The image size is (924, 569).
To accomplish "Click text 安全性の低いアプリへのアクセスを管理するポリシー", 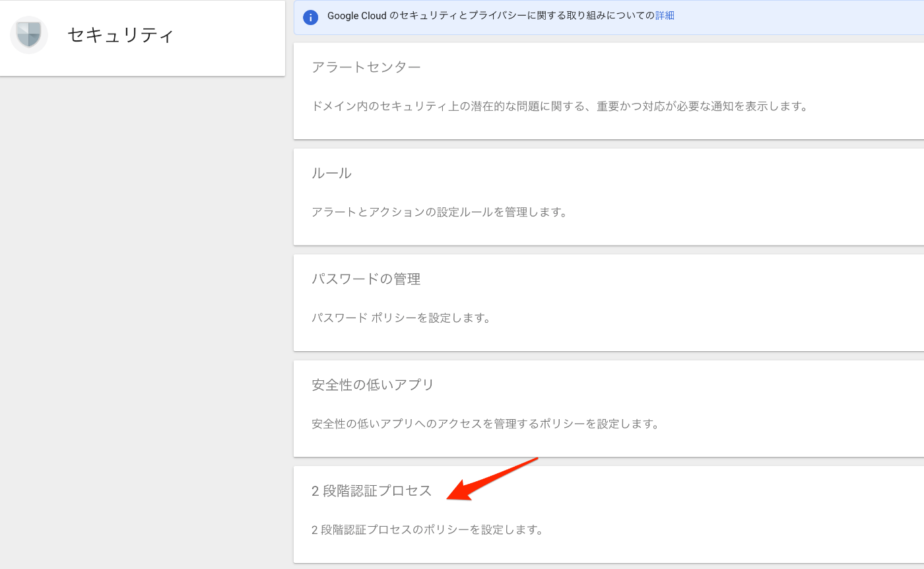I will point(486,424).
